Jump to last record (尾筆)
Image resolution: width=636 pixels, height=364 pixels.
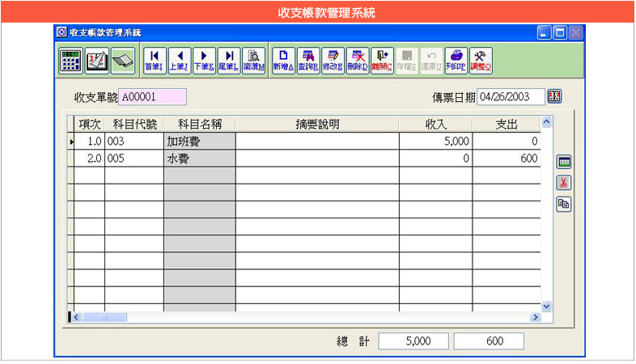228,59
